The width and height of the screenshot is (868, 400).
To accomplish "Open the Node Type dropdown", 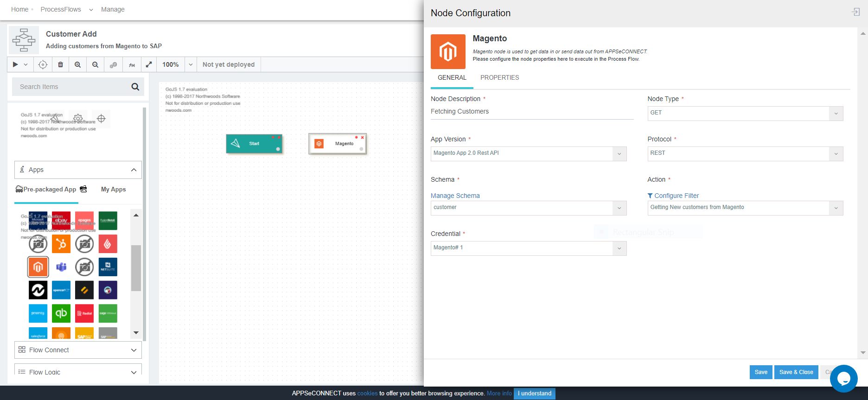I will pos(745,113).
